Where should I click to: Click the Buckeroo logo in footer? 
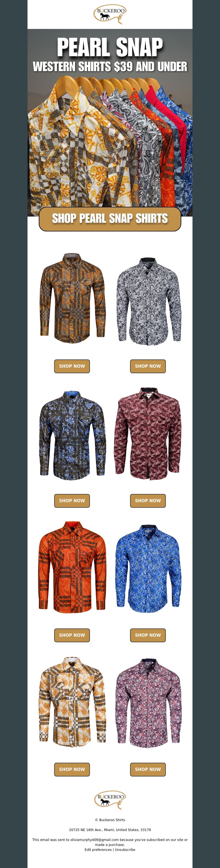pos(110,800)
